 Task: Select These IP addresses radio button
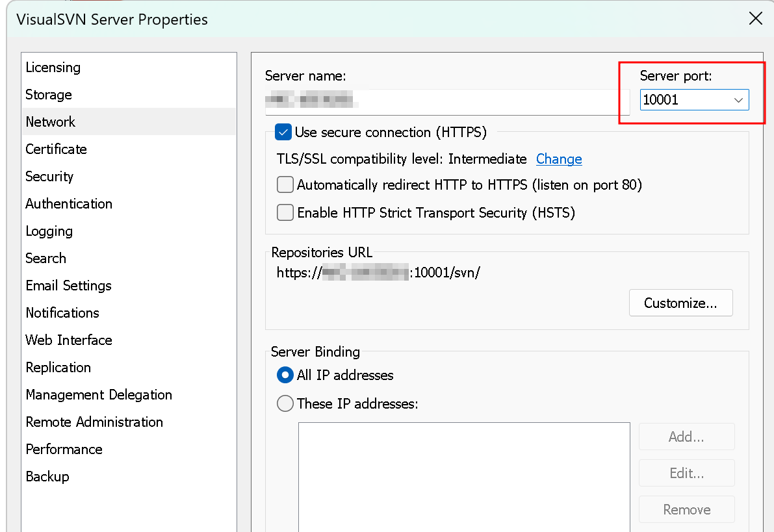tap(285, 403)
